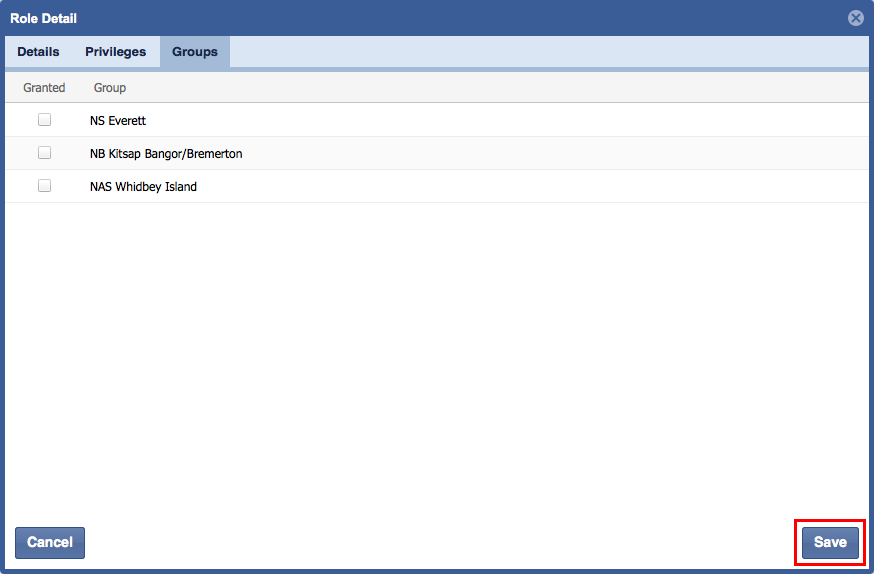
Task: Select the NB Kitsap Bangor/Bremerton group name
Action: tap(166, 154)
